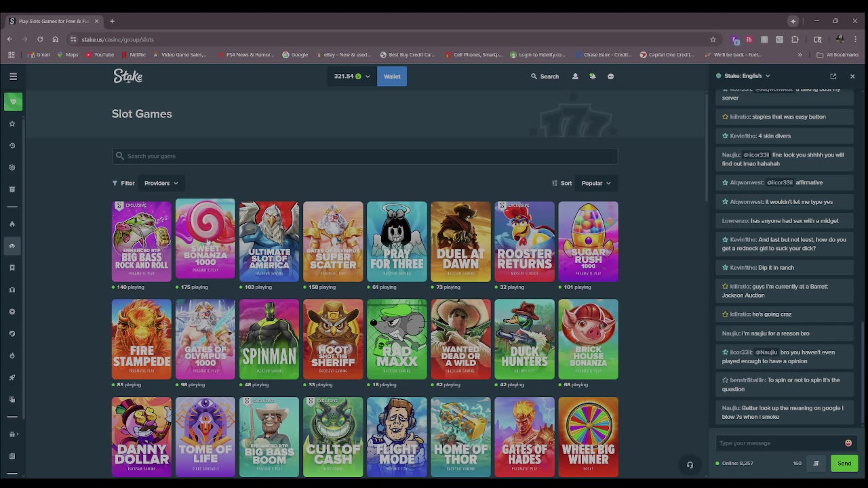Select the highlighted green casino icon in sidebar
This screenshot has width=868, height=488.
13,102
